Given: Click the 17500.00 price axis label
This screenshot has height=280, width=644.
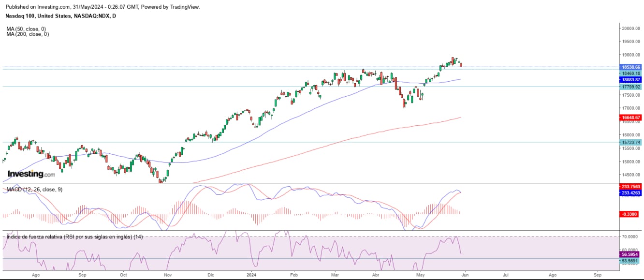Looking at the screenshot, I should 631,95.
